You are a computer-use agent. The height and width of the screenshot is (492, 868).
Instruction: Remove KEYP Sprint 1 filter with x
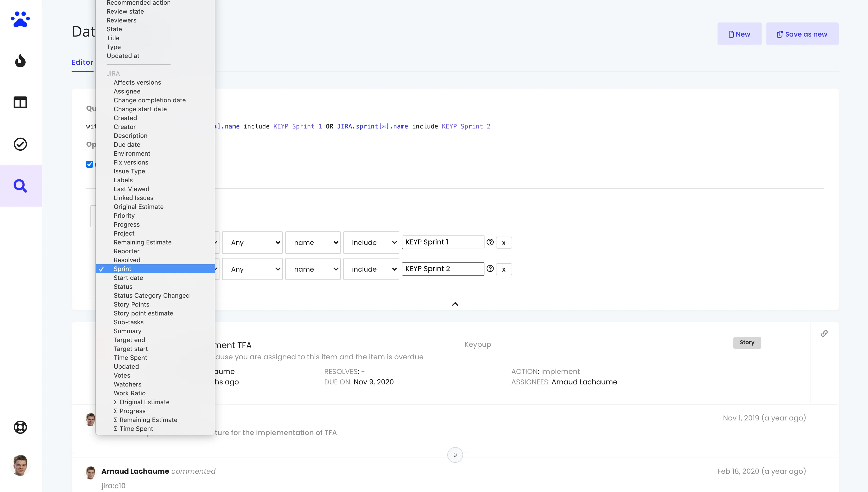[x=504, y=242]
